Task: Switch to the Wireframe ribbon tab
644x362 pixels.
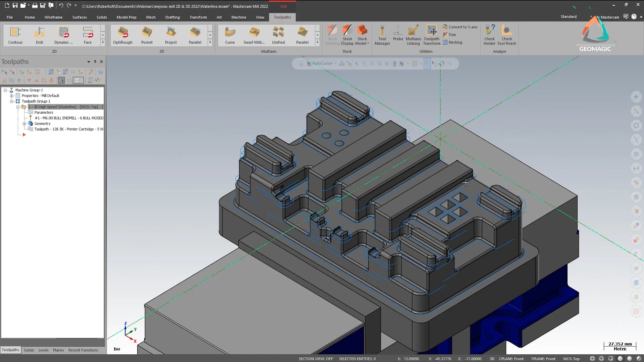Action: [x=53, y=17]
